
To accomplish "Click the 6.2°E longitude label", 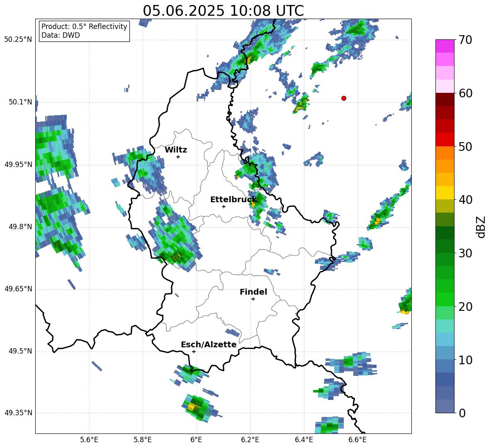I will click(250, 440).
